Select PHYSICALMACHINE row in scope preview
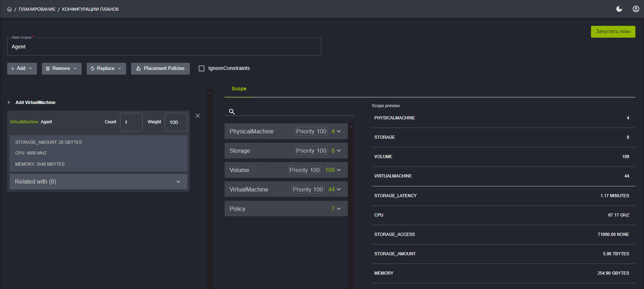The image size is (644, 289). pos(504,118)
